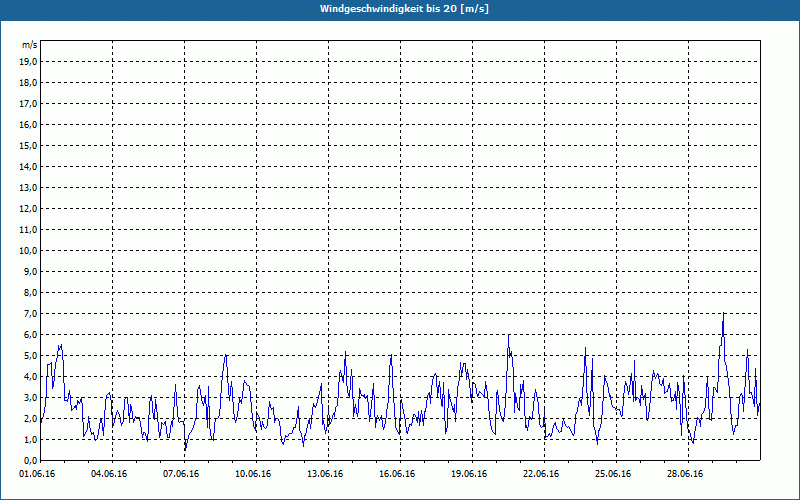Select the 2,0 y-axis label

[31, 418]
